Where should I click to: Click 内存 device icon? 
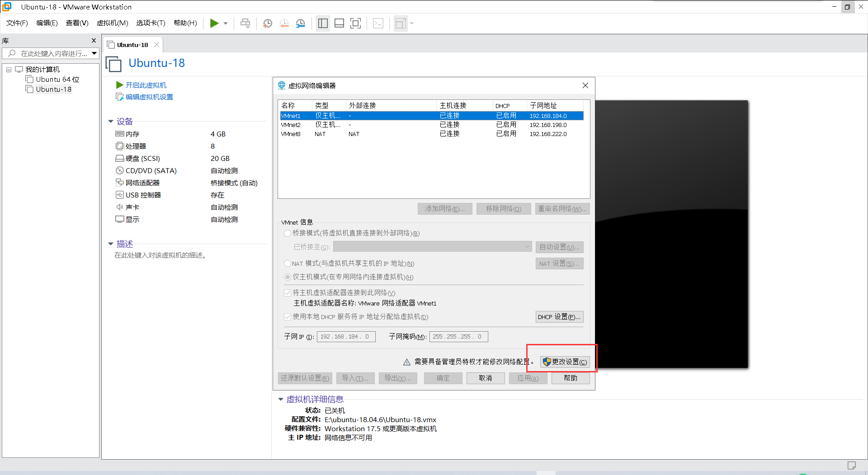[x=119, y=134]
